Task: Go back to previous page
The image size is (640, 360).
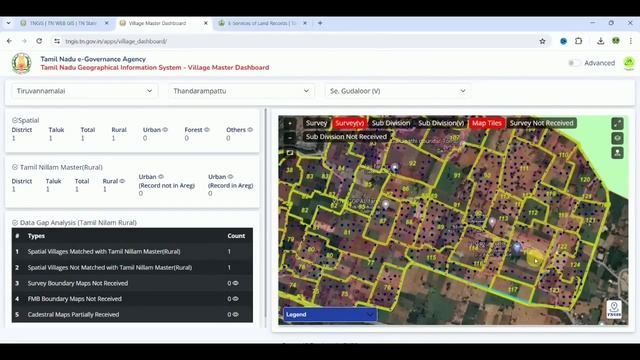Action: (x=9, y=41)
